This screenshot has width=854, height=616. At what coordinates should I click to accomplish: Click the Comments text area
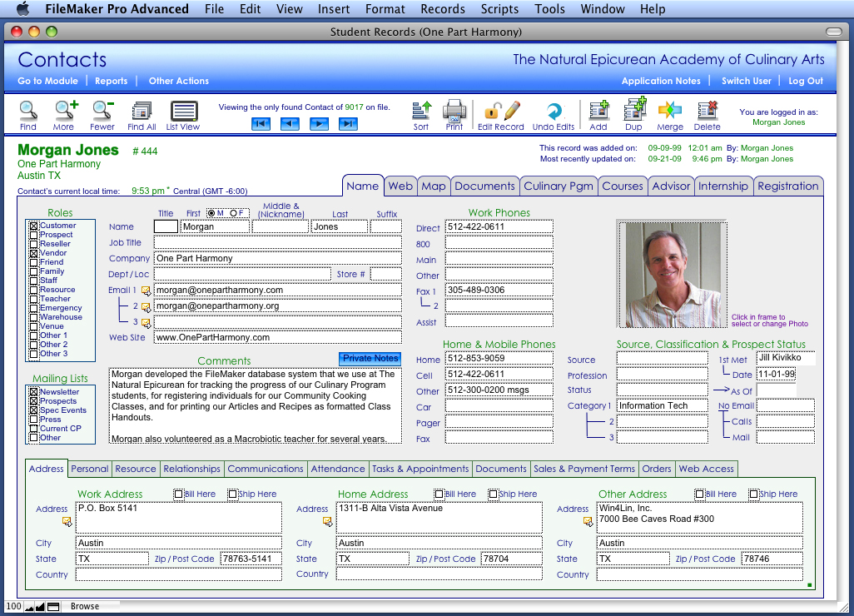pyautogui.click(x=255, y=405)
